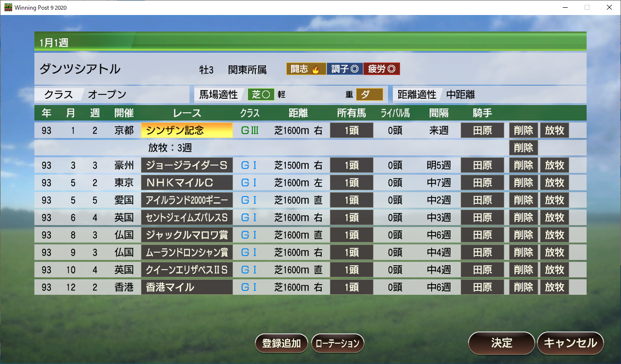
Task: Delete the NHKマイルC entry with 削除
Action: click(523, 183)
